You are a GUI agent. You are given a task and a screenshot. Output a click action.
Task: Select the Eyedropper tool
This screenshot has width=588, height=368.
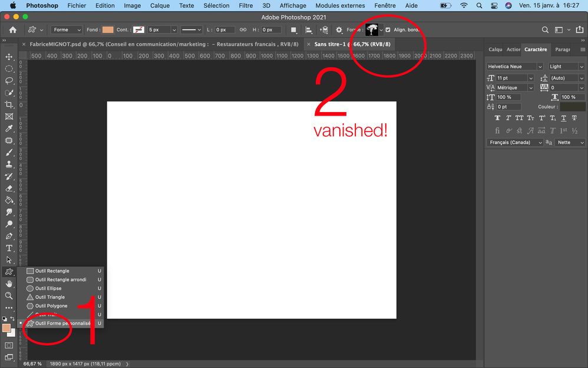click(9, 129)
